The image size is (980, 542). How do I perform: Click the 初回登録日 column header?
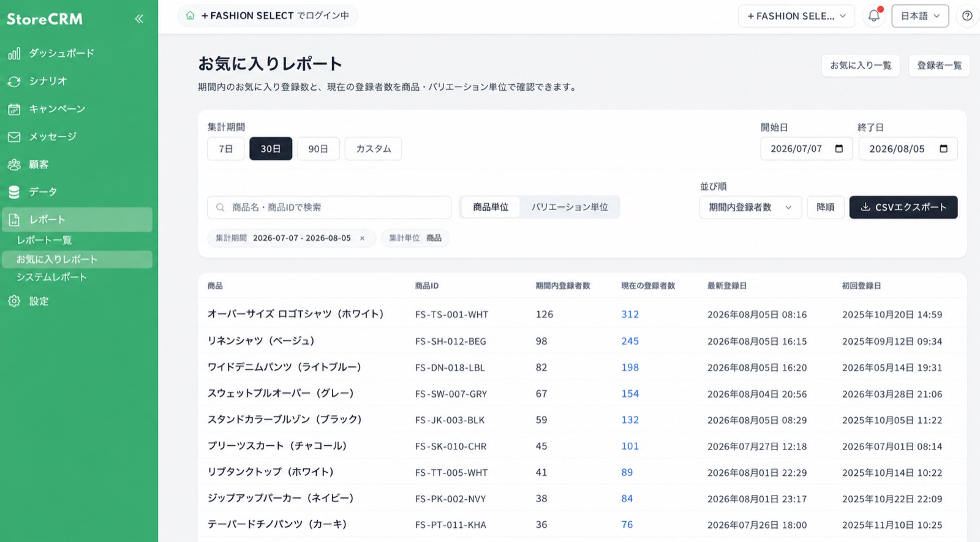[x=862, y=286]
